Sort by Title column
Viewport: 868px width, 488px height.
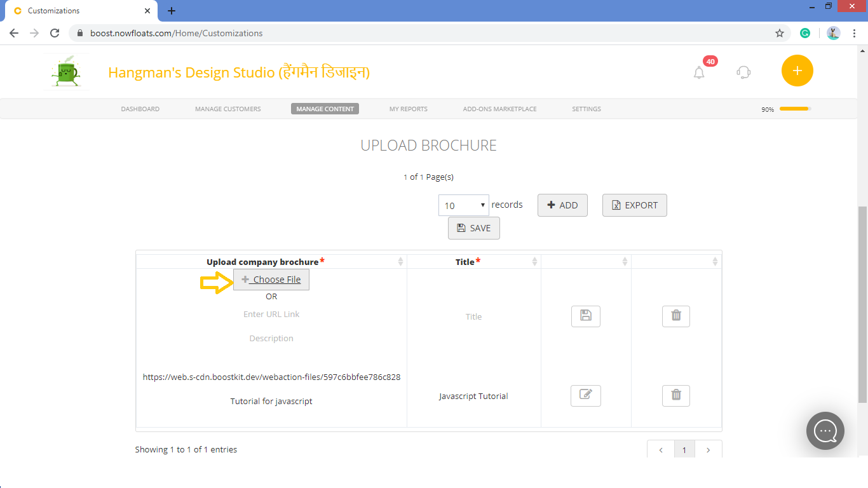[x=474, y=262]
